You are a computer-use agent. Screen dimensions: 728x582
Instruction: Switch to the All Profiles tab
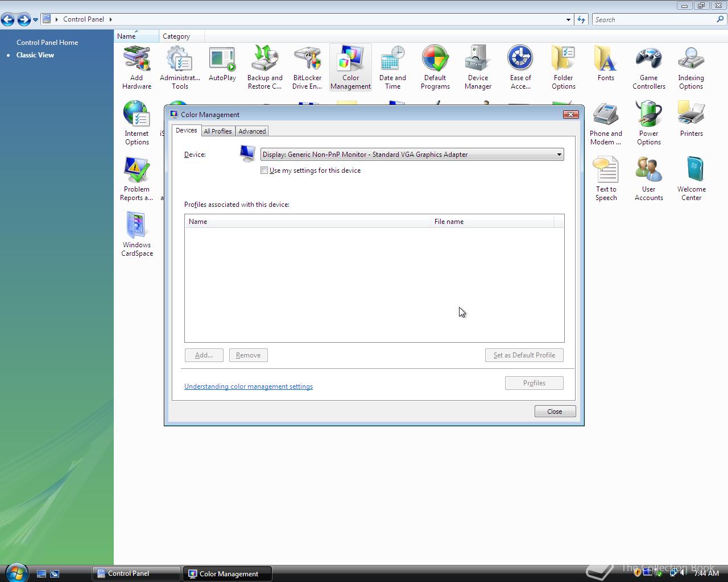pos(218,131)
